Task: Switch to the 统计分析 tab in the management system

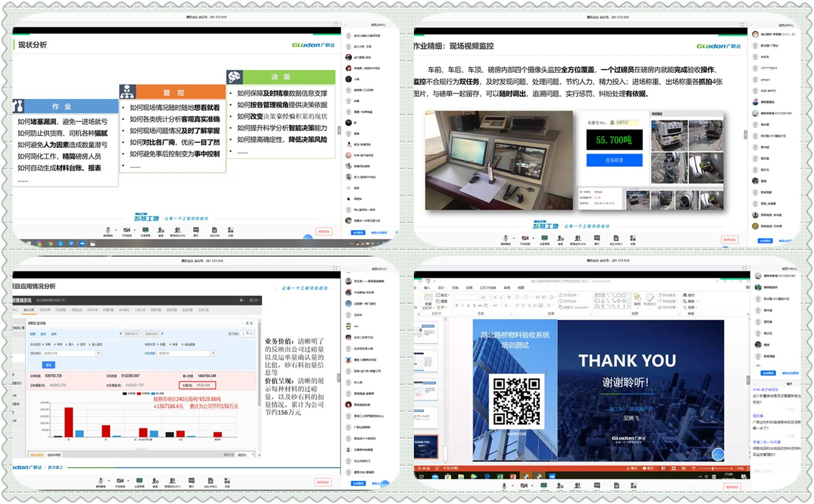Action: click(x=29, y=310)
